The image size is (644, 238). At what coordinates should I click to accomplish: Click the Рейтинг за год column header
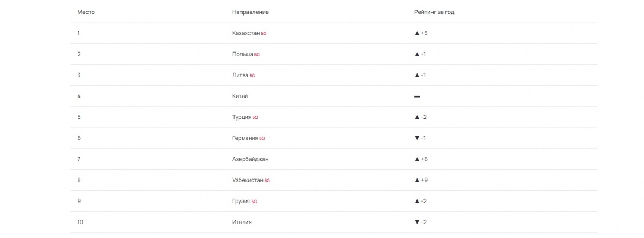[434, 12]
